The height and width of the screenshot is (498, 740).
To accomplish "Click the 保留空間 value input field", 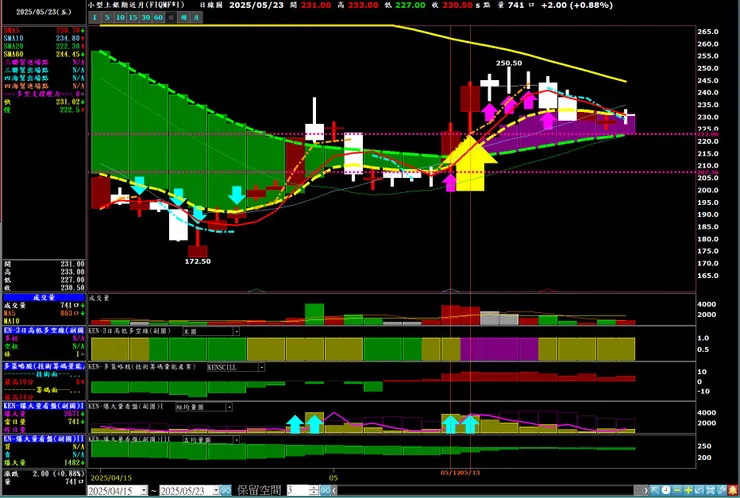I will [297, 491].
